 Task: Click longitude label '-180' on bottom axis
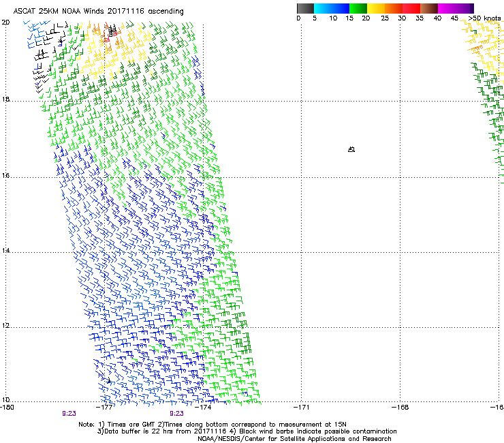(x=7, y=408)
